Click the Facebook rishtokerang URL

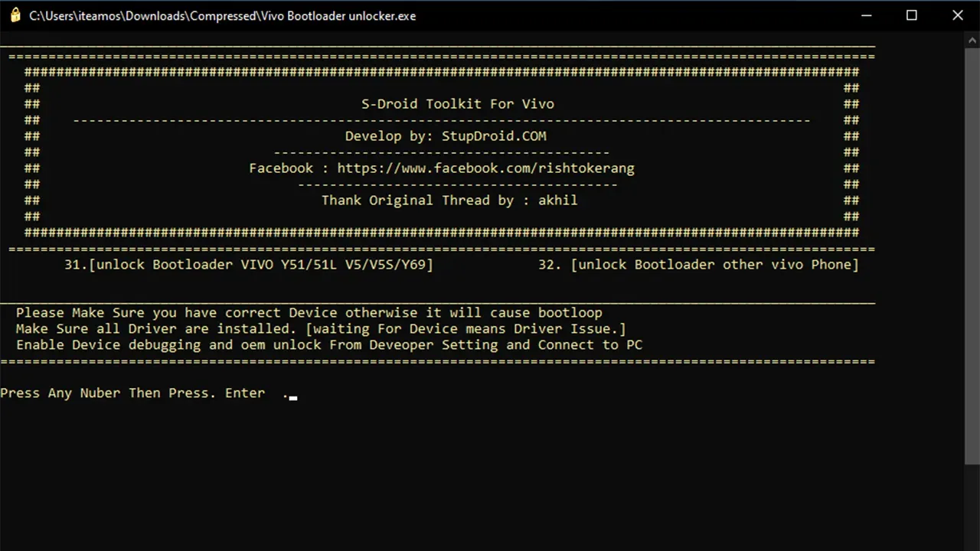pyautogui.click(x=485, y=168)
